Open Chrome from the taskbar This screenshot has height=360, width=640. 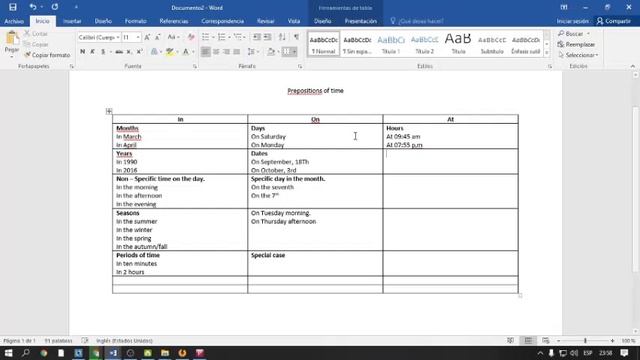pos(44,353)
